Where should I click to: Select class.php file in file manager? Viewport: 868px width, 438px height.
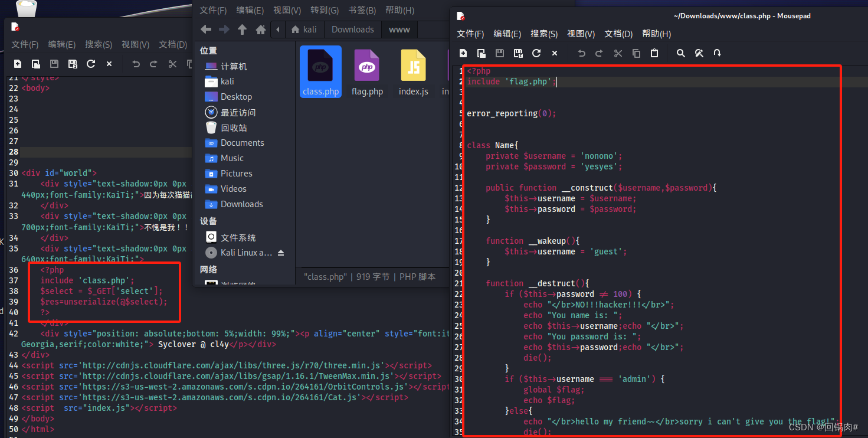[x=320, y=72]
